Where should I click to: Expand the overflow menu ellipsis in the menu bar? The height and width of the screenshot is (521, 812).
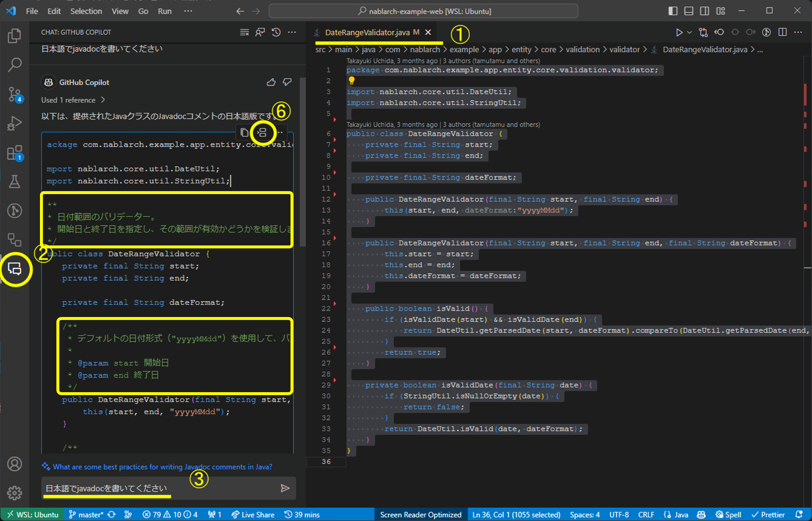coord(188,11)
